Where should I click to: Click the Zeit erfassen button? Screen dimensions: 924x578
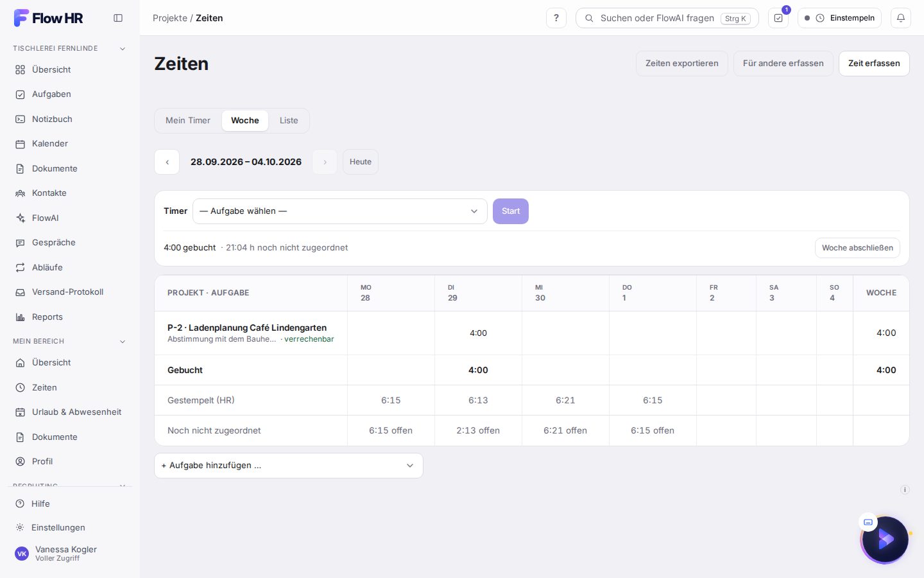click(874, 64)
